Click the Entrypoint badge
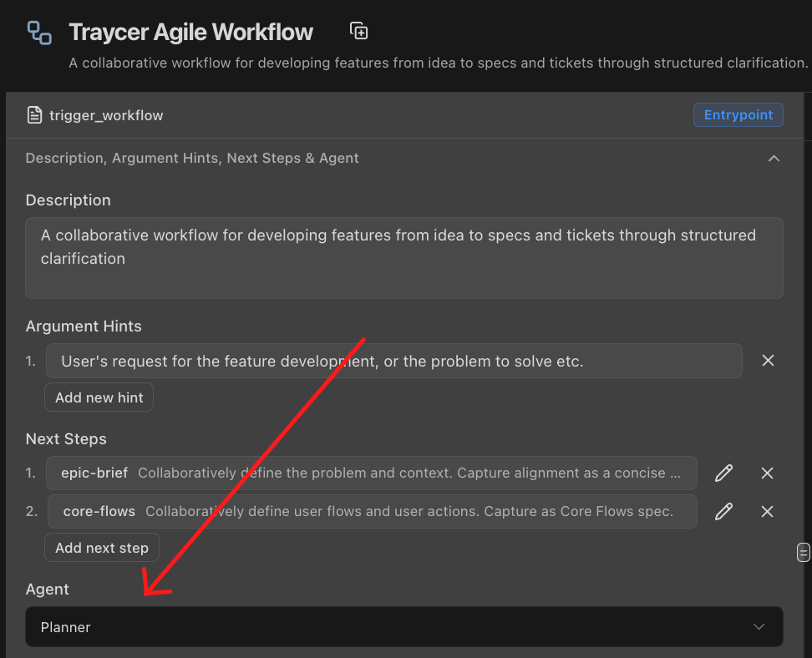Viewport: 812px width, 658px height. (738, 114)
